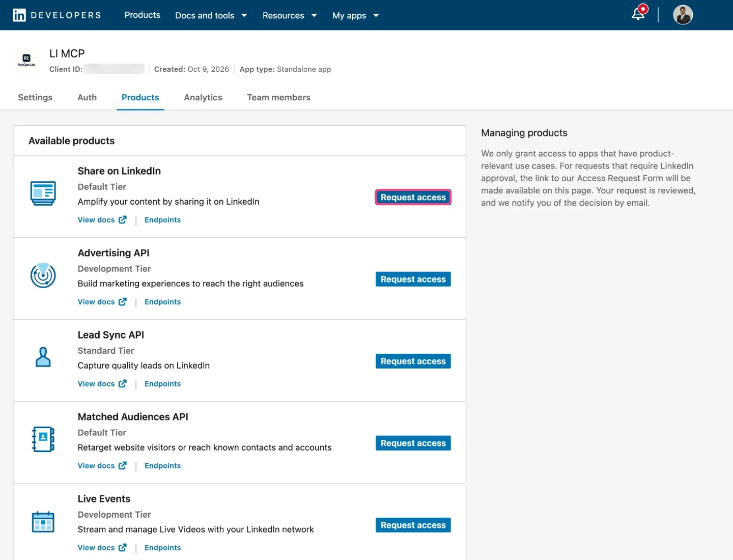This screenshot has width=733, height=560.
Task: Click the Matched Audiences API address book icon
Action: pos(43,439)
